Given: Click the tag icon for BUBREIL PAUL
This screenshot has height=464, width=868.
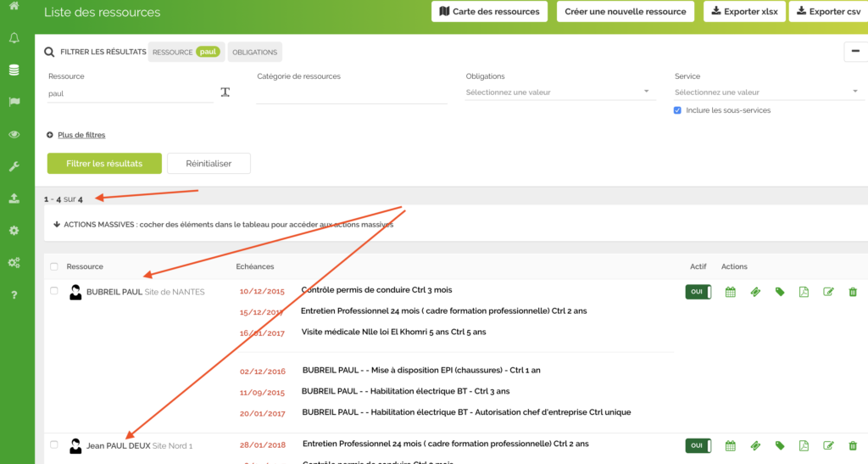Looking at the screenshot, I should [780, 292].
